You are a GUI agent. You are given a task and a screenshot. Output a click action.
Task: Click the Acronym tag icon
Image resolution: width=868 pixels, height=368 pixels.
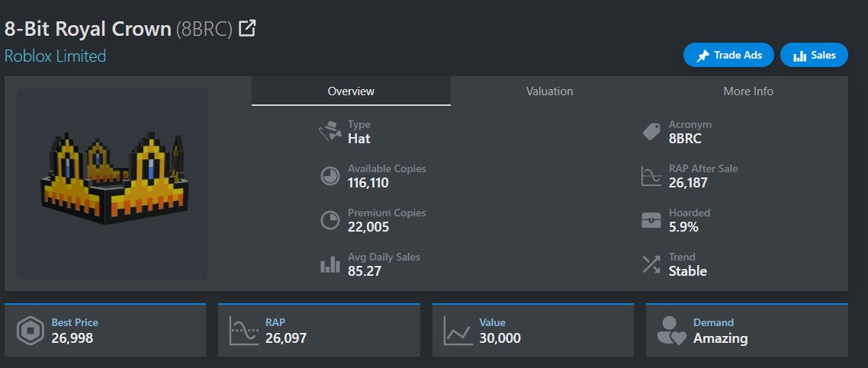pos(651,132)
